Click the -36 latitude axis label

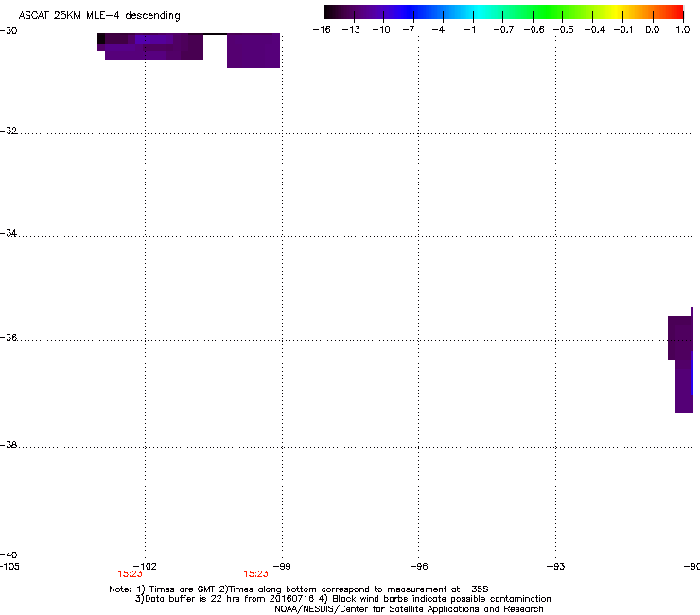pos(9,337)
